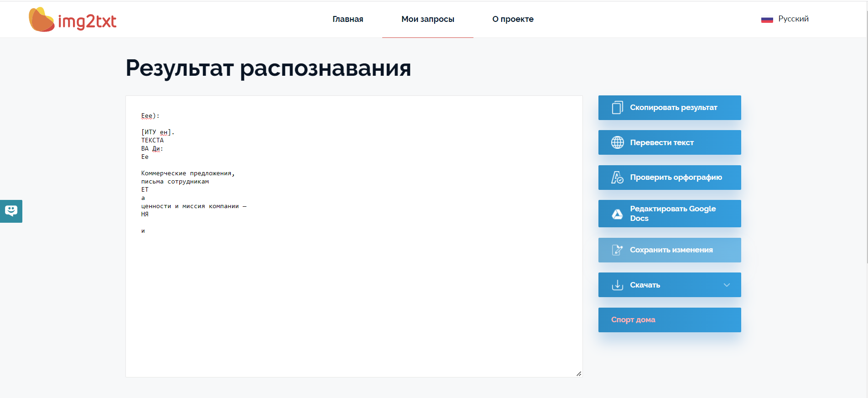
Task: Click the line 'письма сотрудникам'
Action: [175, 182]
